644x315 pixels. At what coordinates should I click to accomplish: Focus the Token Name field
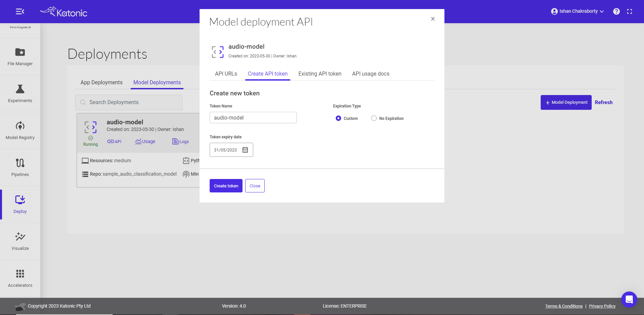click(x=253, y=118)
